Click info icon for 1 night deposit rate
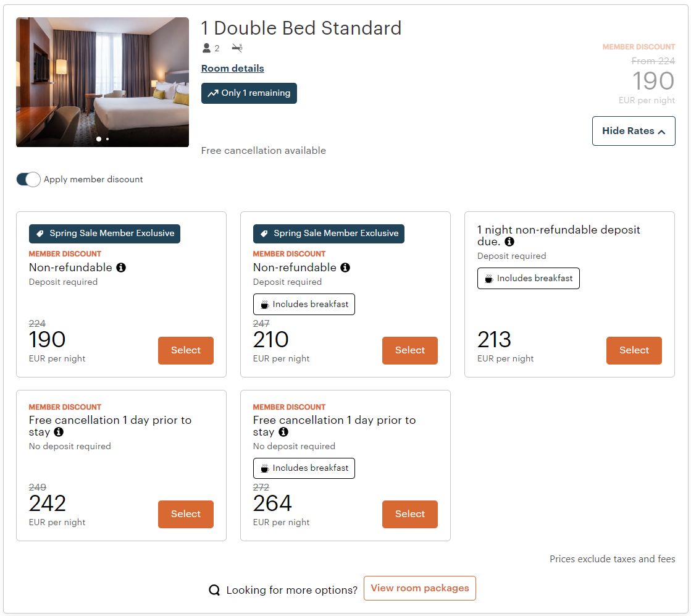This screenshot has height=616, width=691. 509,242
